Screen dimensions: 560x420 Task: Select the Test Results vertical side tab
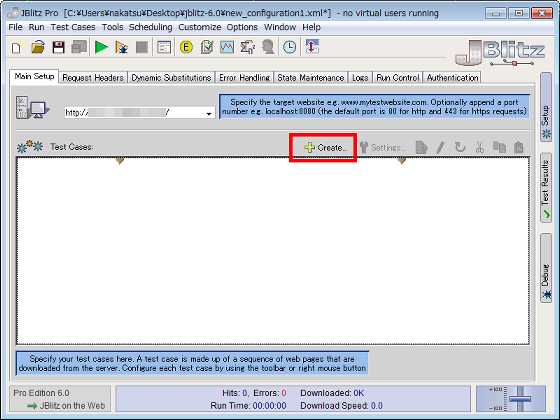(546, 188)
